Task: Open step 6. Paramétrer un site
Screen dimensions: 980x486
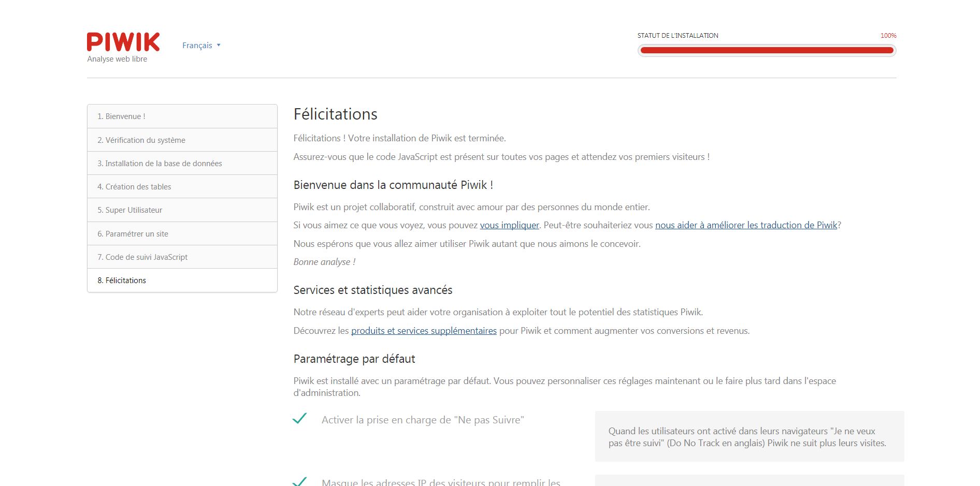Action: coord(133,234)
